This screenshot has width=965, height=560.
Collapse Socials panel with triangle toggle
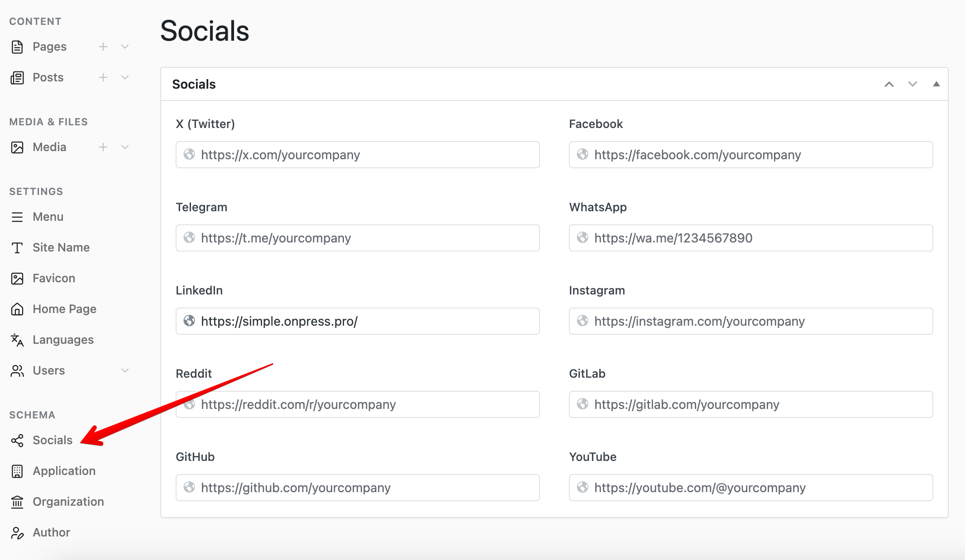(936, 84)
